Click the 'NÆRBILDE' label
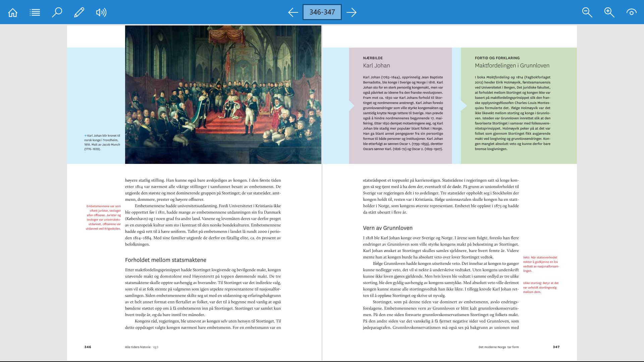644x362 pixels. click(x=373, y=58)
